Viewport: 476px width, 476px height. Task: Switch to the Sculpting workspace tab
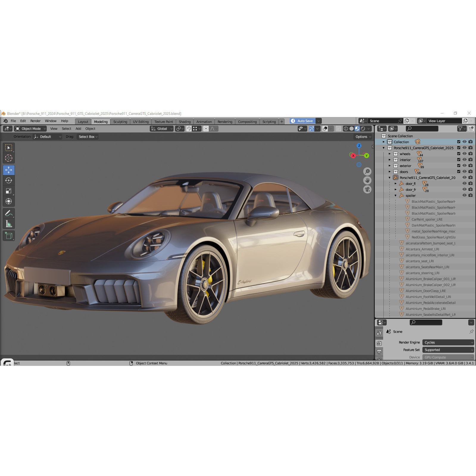pyautogui.click(x=120, y=122)
